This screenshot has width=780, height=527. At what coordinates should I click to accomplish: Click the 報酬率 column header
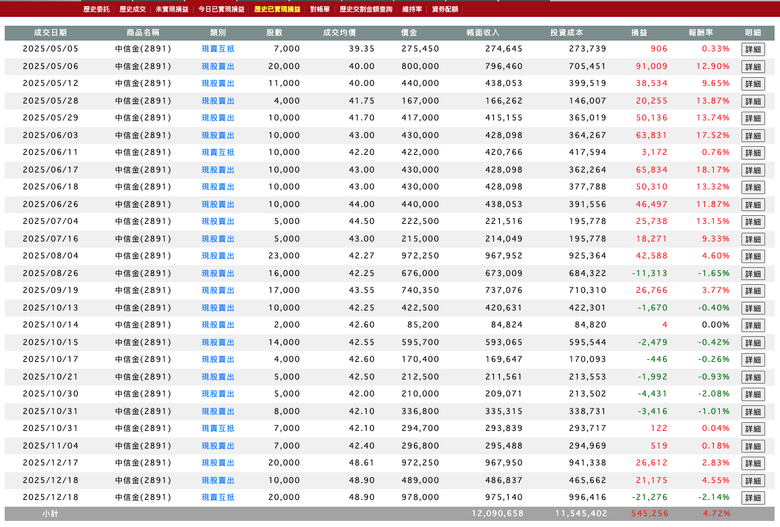pyautogui.click(x=701, y=33)
